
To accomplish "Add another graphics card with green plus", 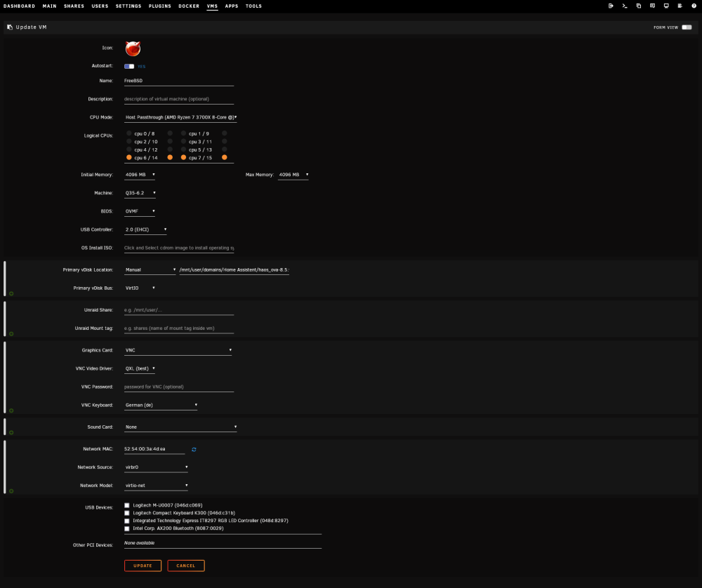I will point(11,410).
